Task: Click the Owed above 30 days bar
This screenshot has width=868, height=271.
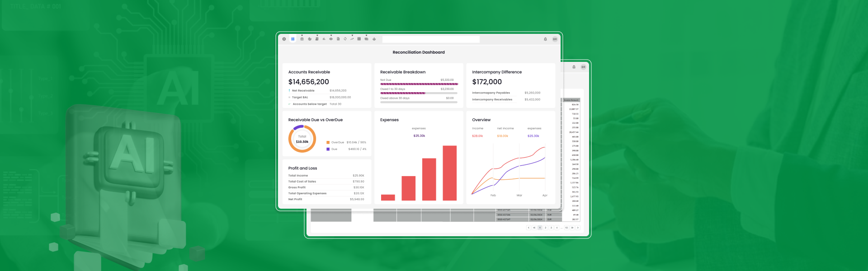Action: [x=419, y=102]
